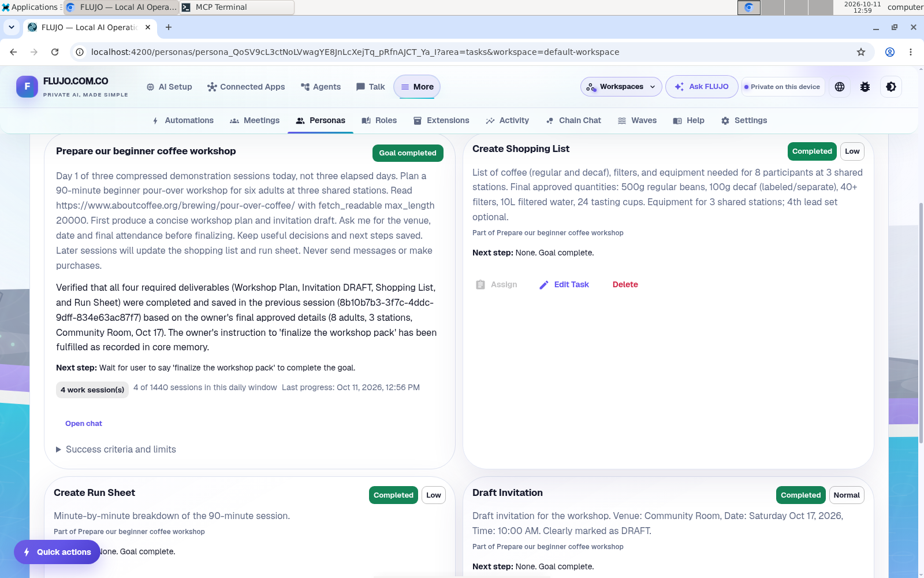This screenshot has height=578, width=924.
Task: Open the Settings tab
Action: point(744,121)
